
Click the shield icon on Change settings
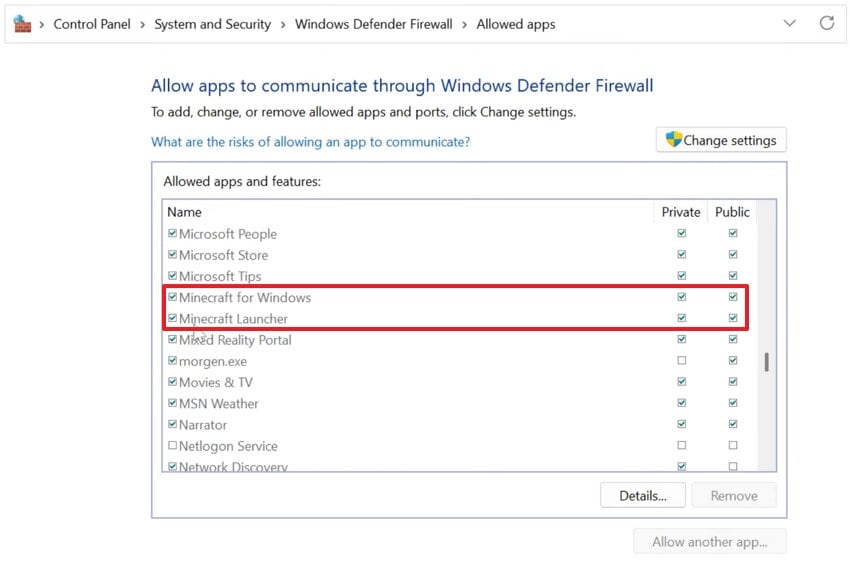pos(673,140)
